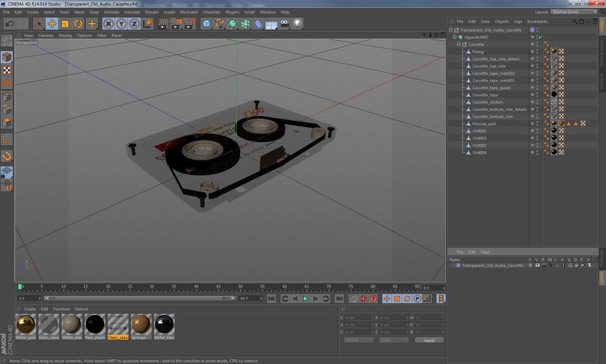Select the Live Selection tool
This screenshot has width=606, height=364.
coord(39,24)
